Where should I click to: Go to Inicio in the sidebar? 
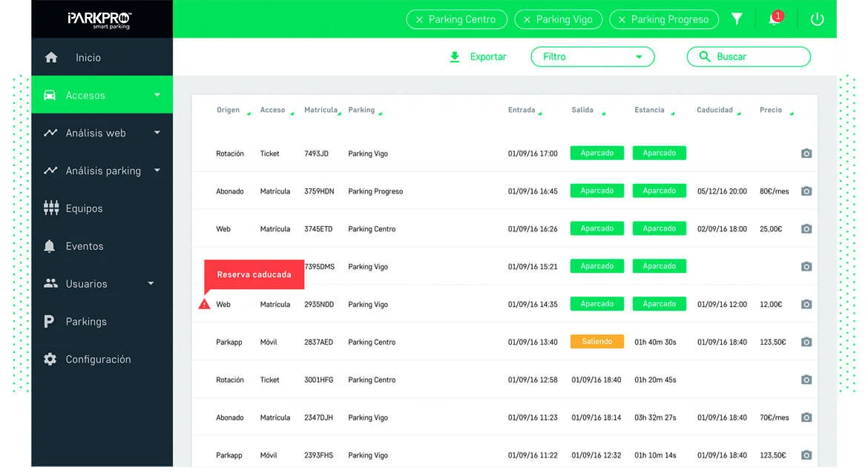88,58
